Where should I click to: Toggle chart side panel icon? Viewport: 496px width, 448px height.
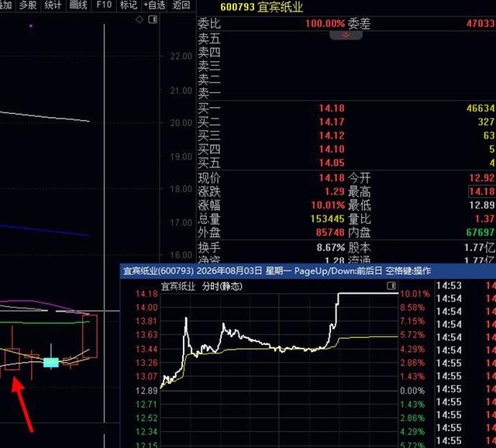(153, 19)
